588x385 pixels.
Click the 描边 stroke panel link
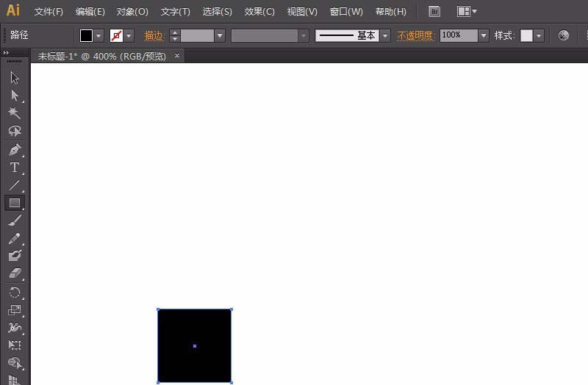pyautogui.click(x=155, y=36)
